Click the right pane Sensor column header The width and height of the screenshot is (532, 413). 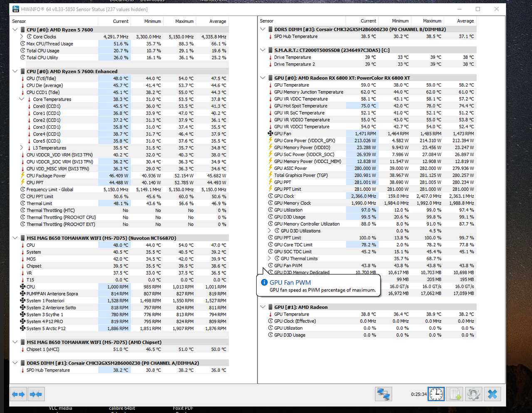[302, 21]
